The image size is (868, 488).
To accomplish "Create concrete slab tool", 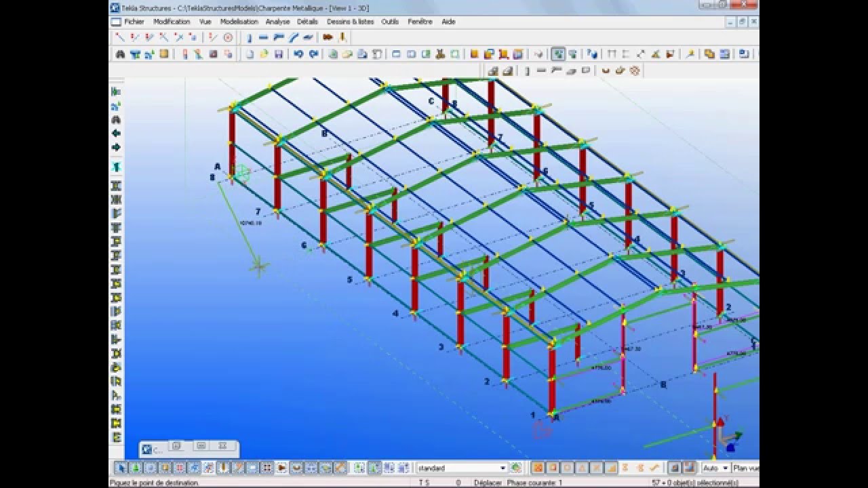I will pyautogui.click(x=571, y=70).
